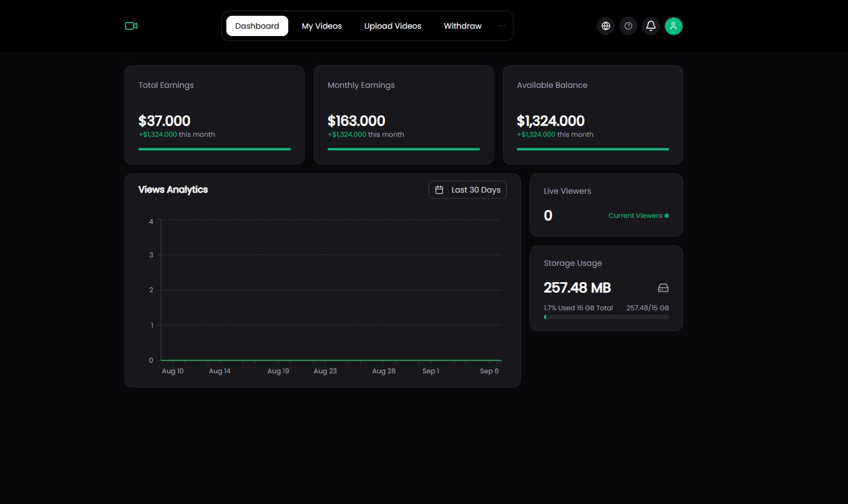Screen dimensions: 848x504
Task: Go to the My Videos tab
Action: click(x=322, y=26)
